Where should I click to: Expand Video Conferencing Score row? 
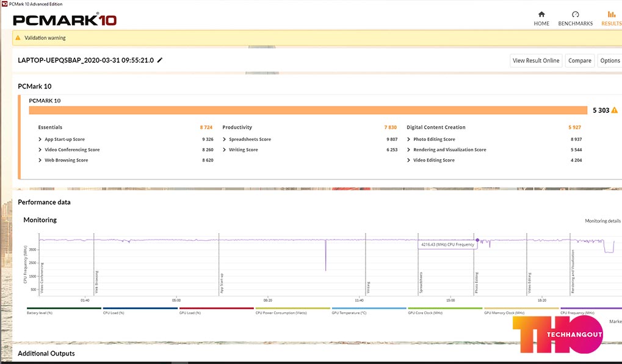40,150
